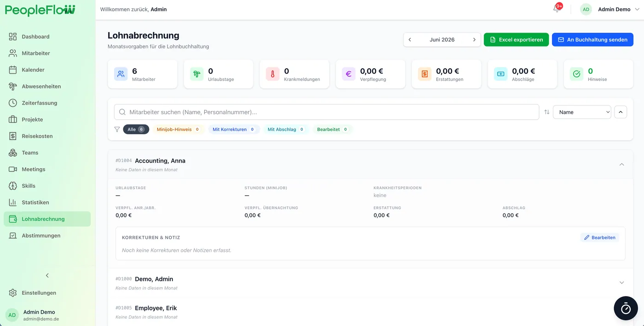This screenshot has height=326, width=644.
Task: Open the notifications bell
Action: coord(557,9)
